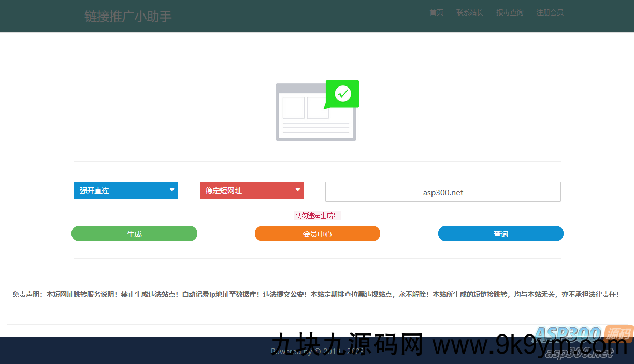This screenshot has width=634, height=364.
Task: Open the red 稳定短网址 dropdown
Action: point(251,191)
